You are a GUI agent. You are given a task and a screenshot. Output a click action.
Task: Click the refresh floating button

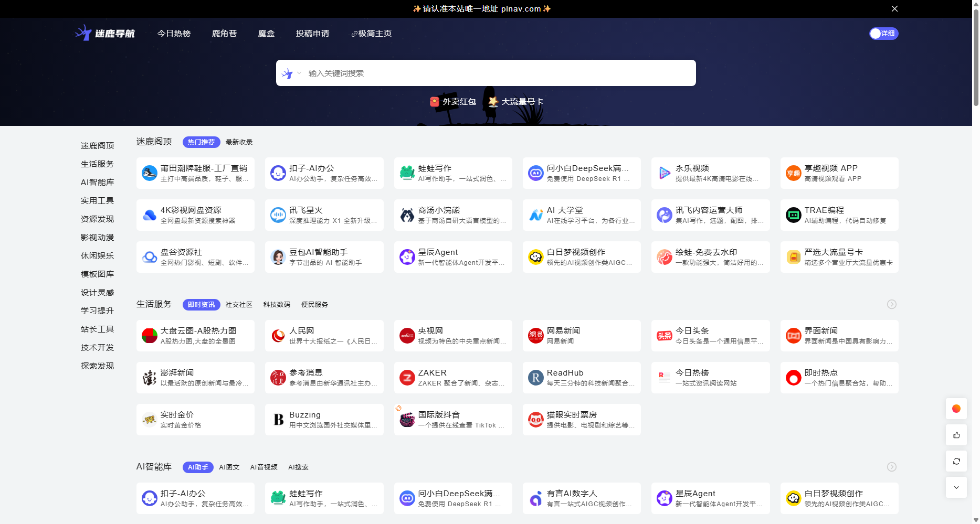(956, 461)
